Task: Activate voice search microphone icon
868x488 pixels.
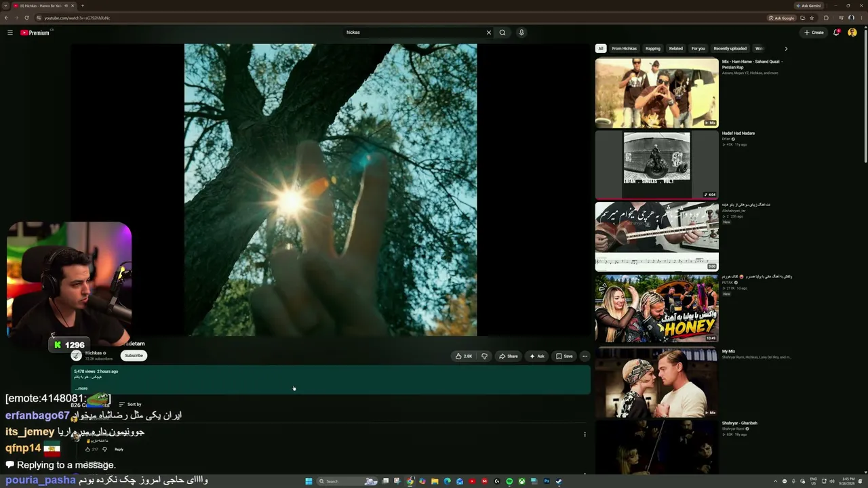Action: (x=521, y=33)
